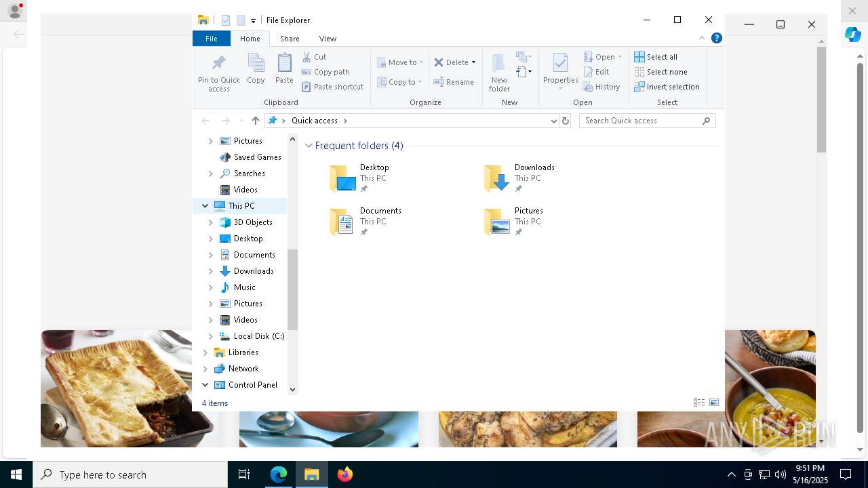Click Cut in Clipboard group
The image size is (868, 488).
pyautogui.click(x=314, y=57)
